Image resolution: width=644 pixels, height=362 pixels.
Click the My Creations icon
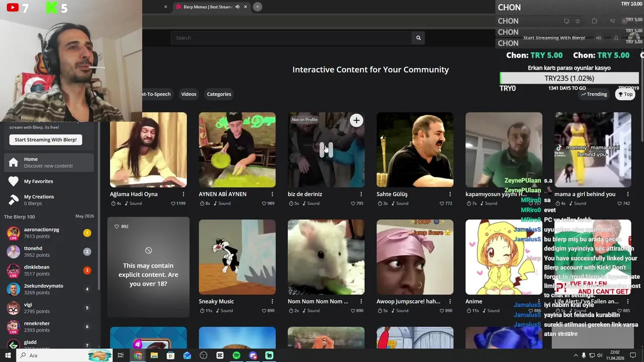tap(14, 200)
